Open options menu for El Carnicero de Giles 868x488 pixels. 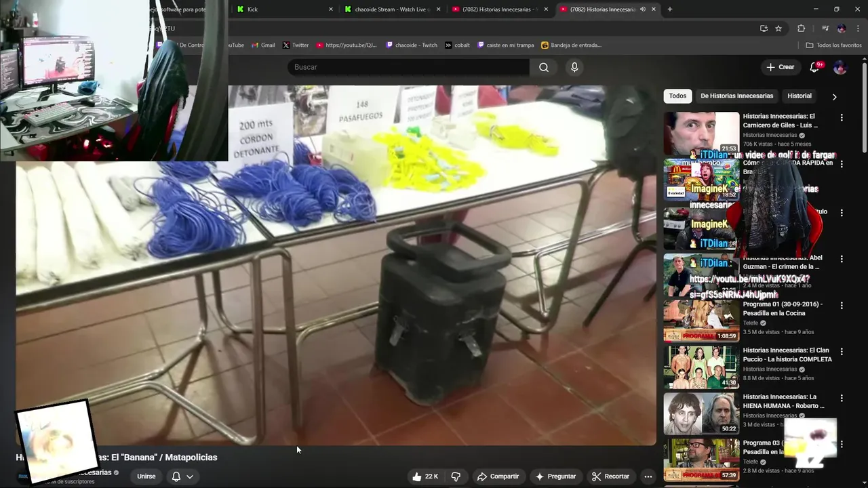point(842,117)
